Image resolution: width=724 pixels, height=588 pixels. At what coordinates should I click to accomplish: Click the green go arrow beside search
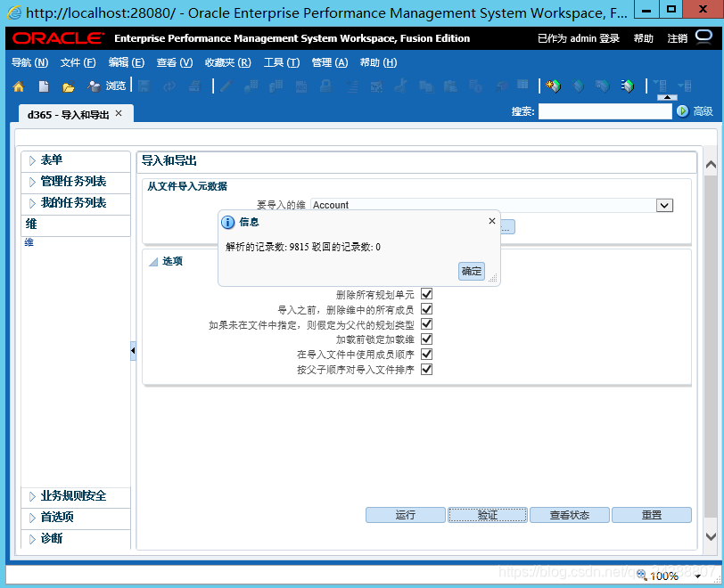click(x=682, y=111)
